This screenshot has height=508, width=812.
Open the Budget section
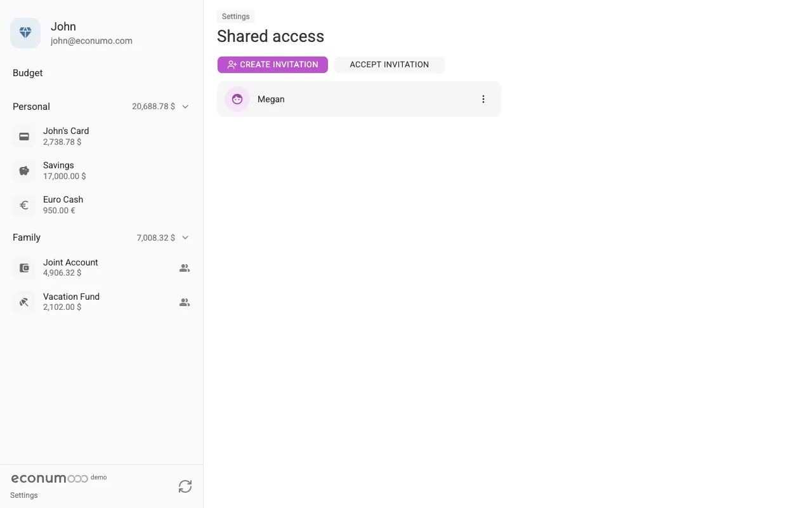pyautogui.click(x=28, y=73)
